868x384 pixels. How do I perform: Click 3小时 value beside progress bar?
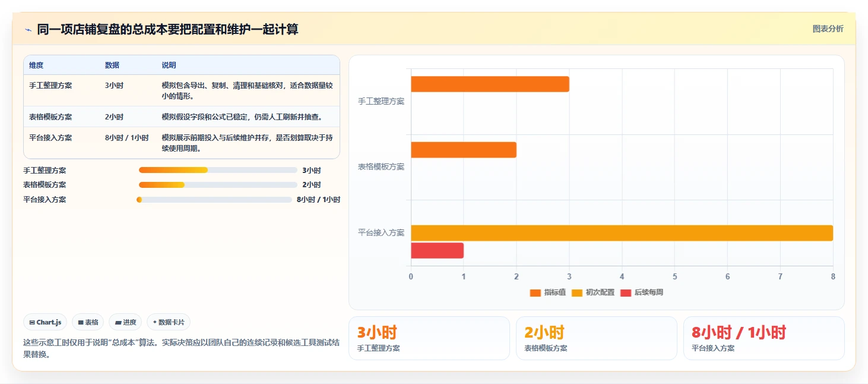coord(311,171)
